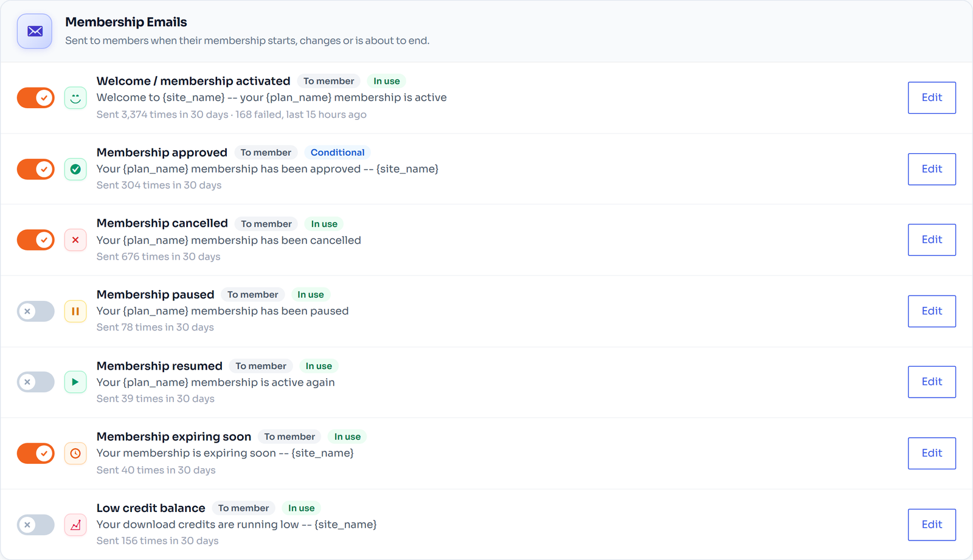Toggle off the Membership cancelled email
This screenshot has width=973, height=560.
pyautogui.click(x=36, y=240)
